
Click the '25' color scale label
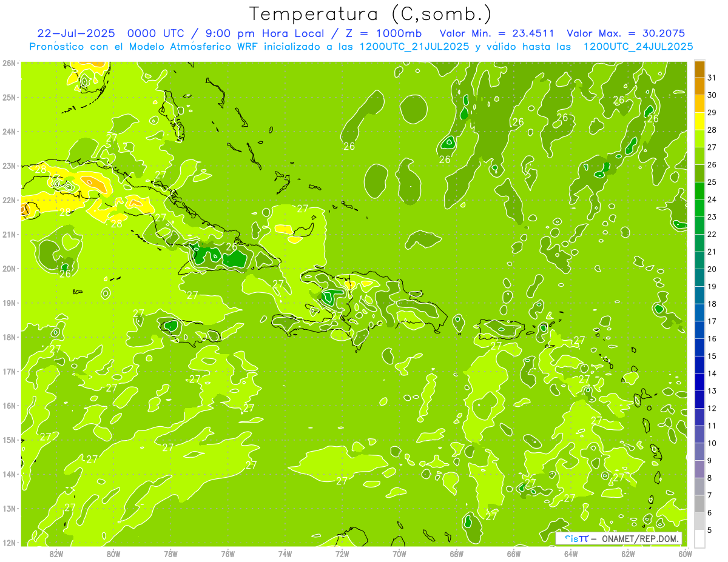point(712,182)
